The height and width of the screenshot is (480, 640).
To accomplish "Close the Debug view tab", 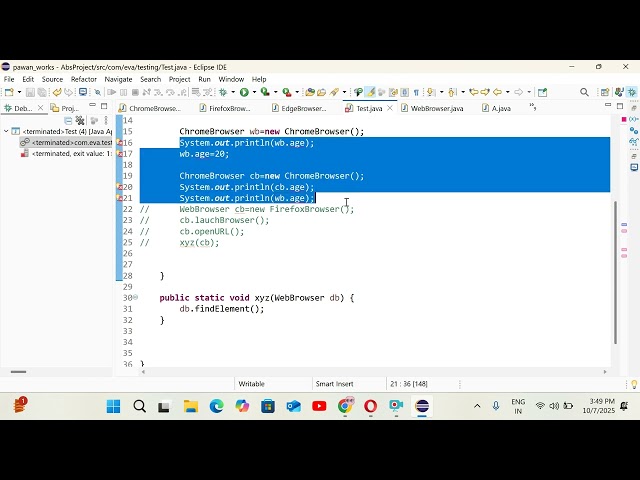I will 40,108.
